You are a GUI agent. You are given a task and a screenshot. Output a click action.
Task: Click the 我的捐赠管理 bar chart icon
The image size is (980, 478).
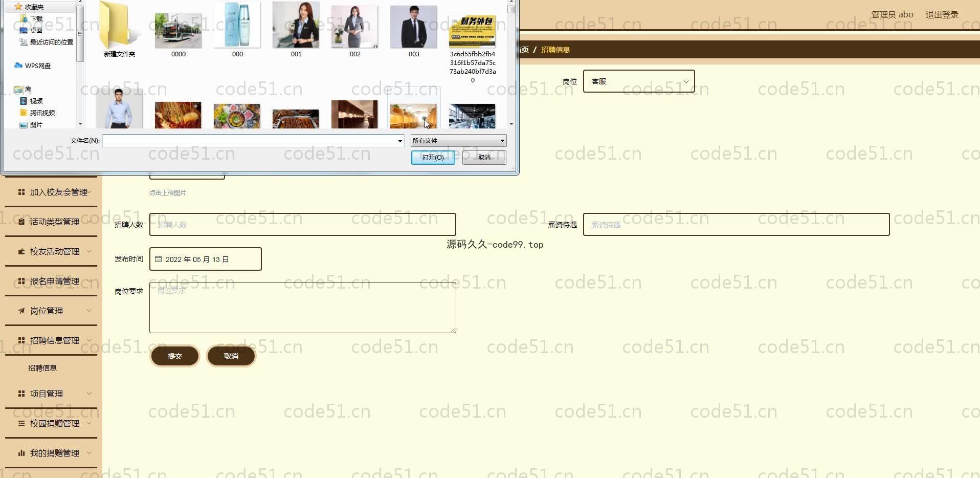pyautogui.click(x=21, y=453)
